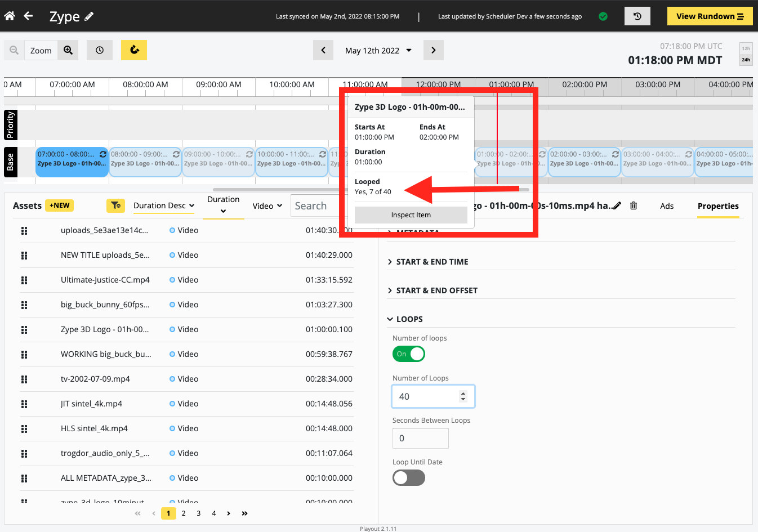Grab handle for trogdor_audio_only row
758x532 pixels.
[x=24, y=453]
